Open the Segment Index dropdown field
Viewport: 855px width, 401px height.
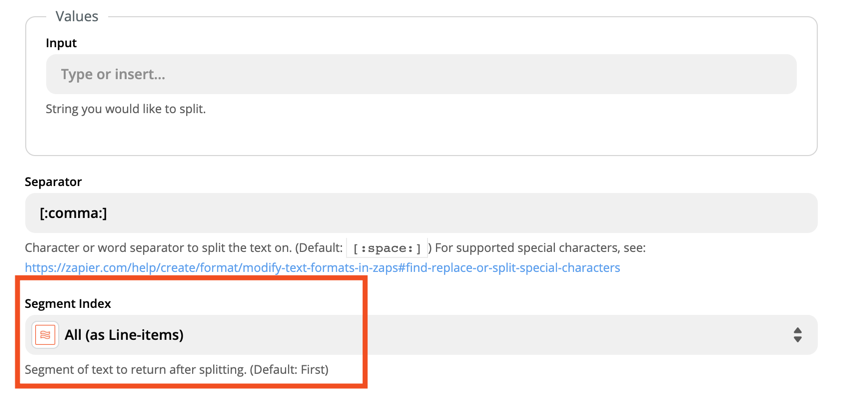420,335
